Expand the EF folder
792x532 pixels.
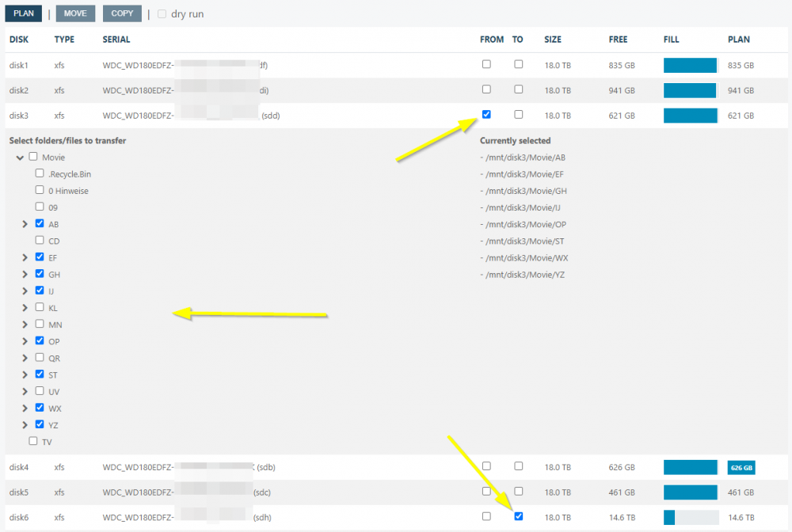coord(25,257)
